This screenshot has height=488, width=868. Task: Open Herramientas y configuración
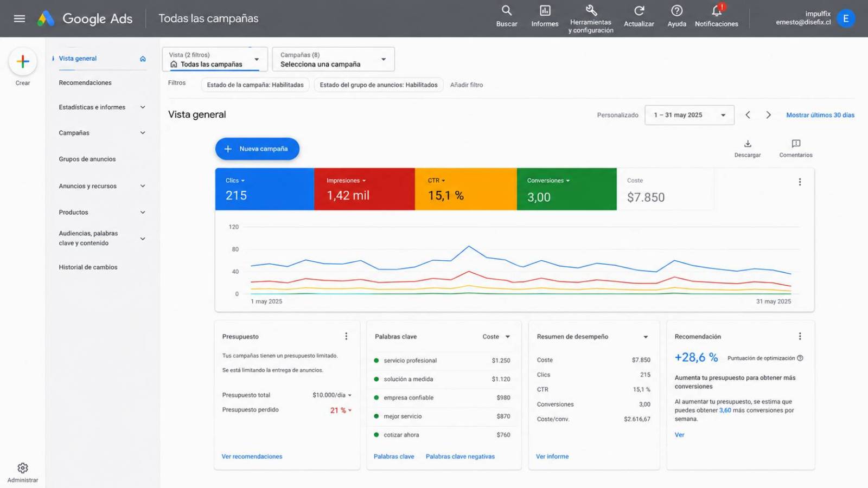pyautogui.click(x=591, y=19)
